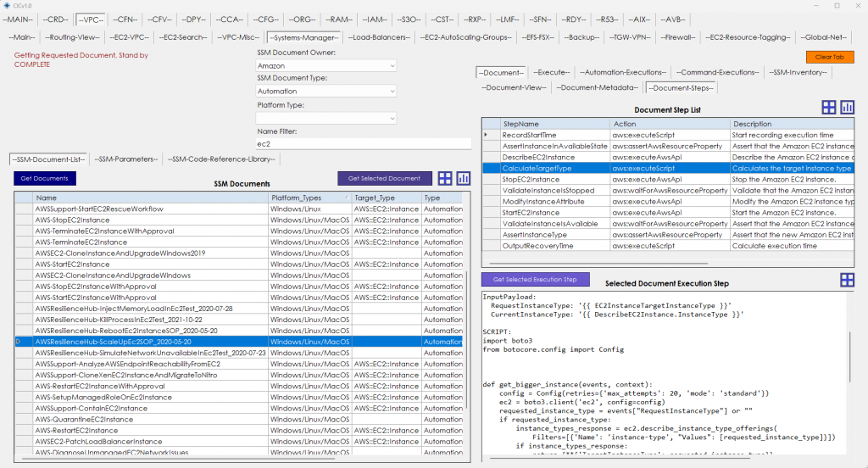The width and height of the screenshot is (868, 468).
Task: Open grid icon above Document Step List
Action: [x=829, y=108]
